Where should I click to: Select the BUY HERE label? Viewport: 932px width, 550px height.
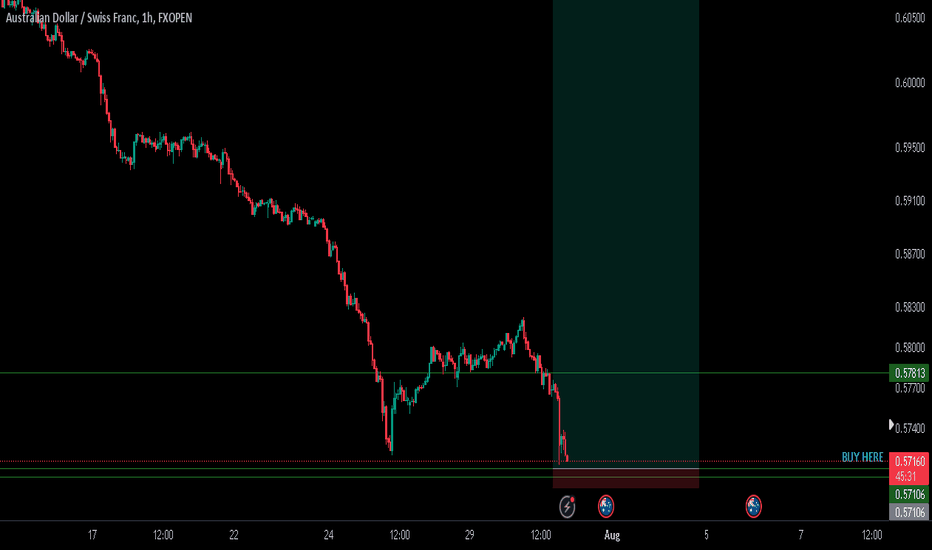pos(862,457)
